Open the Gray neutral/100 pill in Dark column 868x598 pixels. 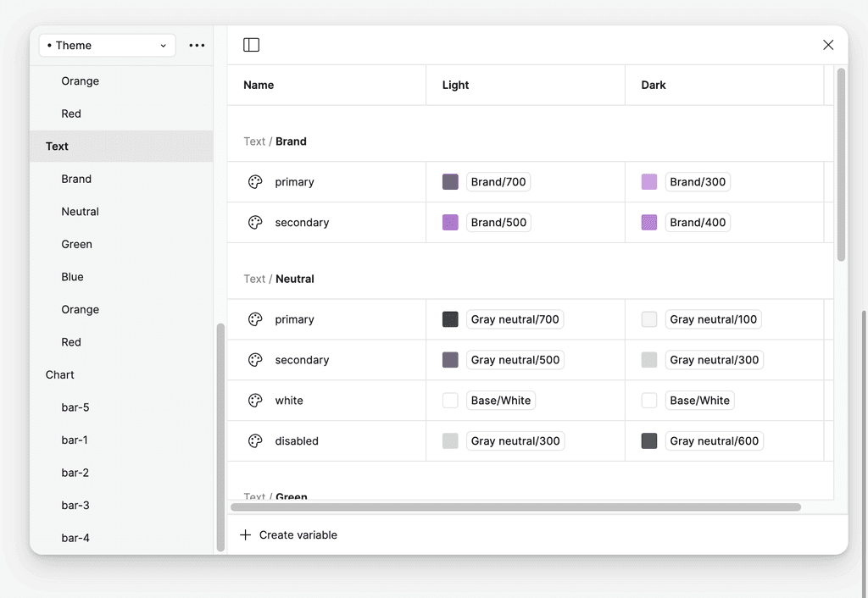click(x=713, y=319)
